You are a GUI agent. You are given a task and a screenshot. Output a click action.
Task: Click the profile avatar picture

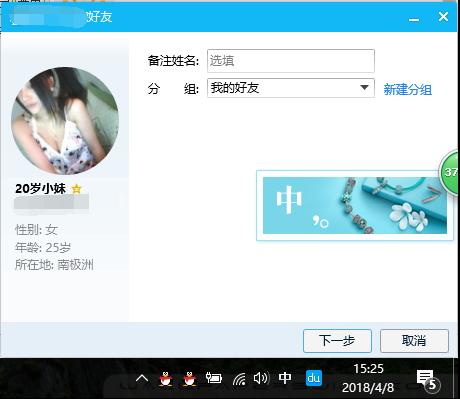click(65, 121)
